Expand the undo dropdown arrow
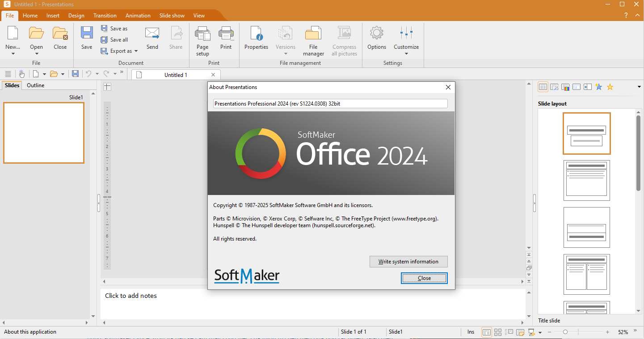This screenshot has width=644, height=339. [x=97, y=74]
